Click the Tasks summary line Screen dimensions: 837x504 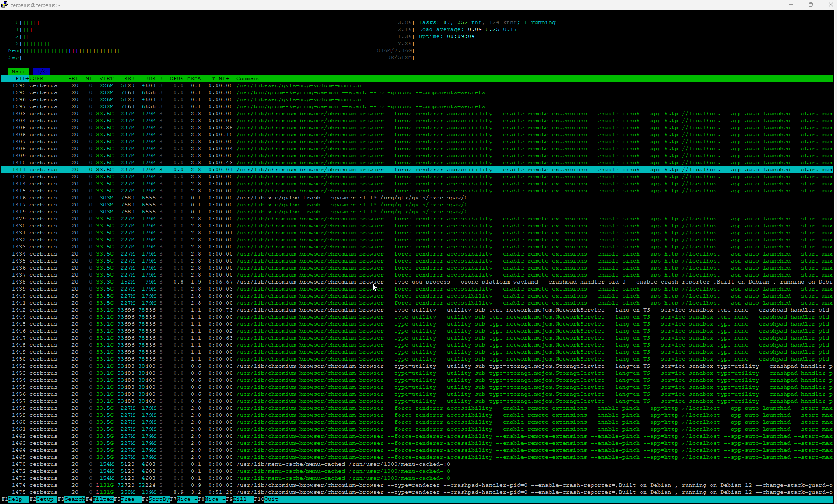coord(487,22)
